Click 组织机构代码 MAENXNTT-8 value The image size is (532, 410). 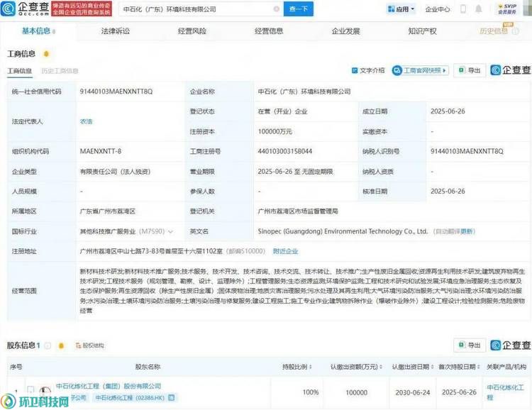pyautogui.click(x=101, y=151)
